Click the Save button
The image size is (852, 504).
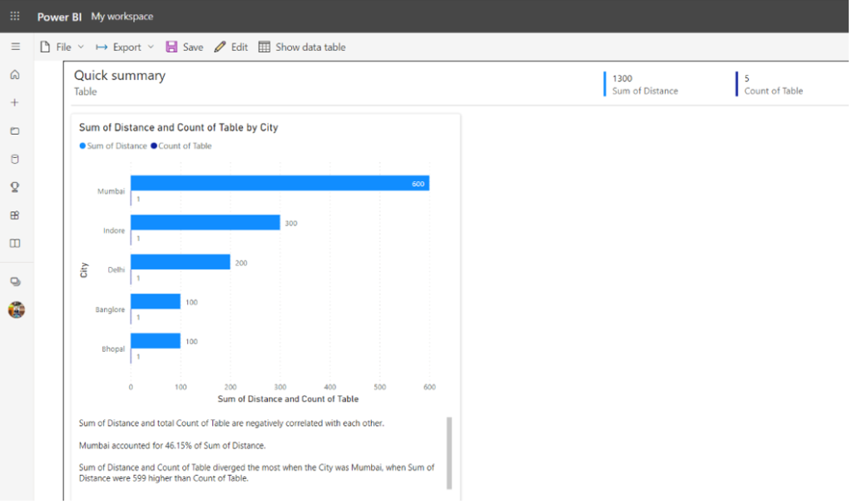[185, 47]
